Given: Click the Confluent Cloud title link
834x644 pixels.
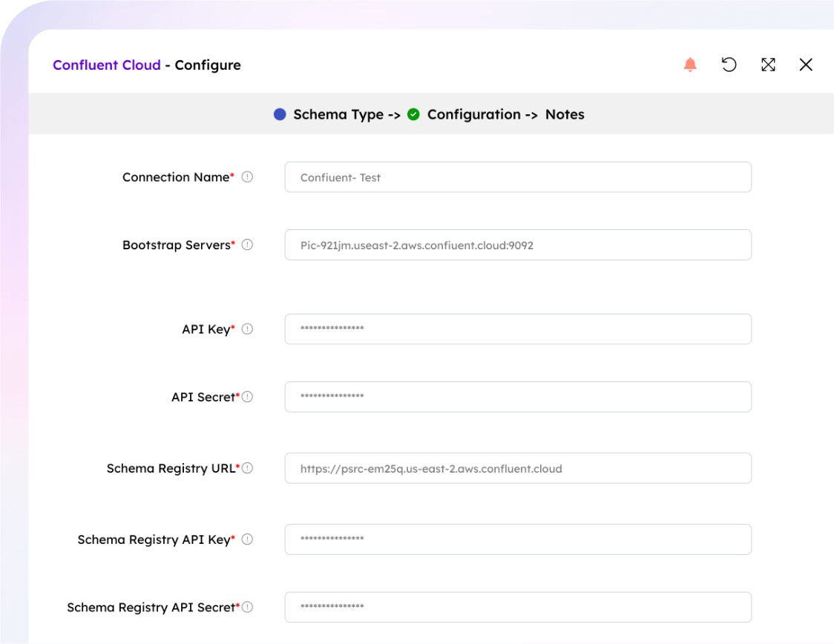Looking at the screenshot, I should coord(106,65).
